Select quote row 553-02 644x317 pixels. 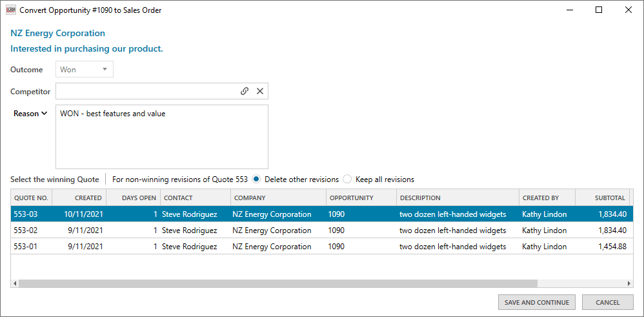tap(322, 230)
